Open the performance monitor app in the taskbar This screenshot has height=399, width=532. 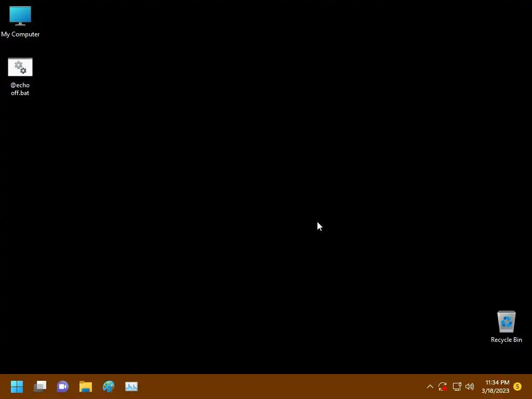(131, 387)
